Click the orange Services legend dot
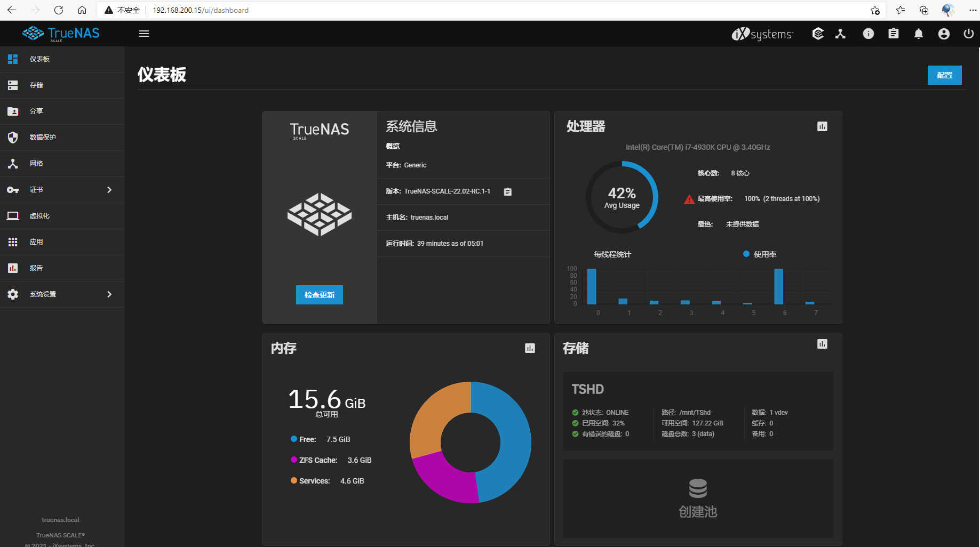Viewport: 980px width, 547px height. [x=293, y=480]
